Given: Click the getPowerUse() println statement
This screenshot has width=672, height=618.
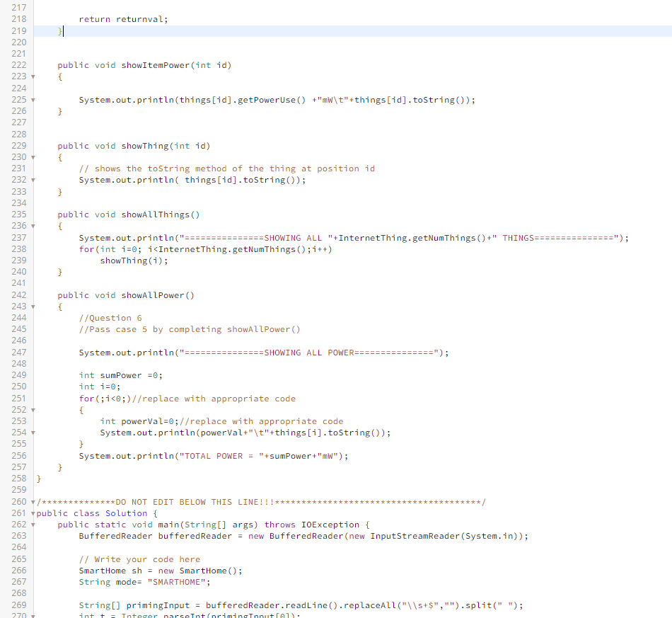Looking at the screenshot, I should (x=277, y=100).
